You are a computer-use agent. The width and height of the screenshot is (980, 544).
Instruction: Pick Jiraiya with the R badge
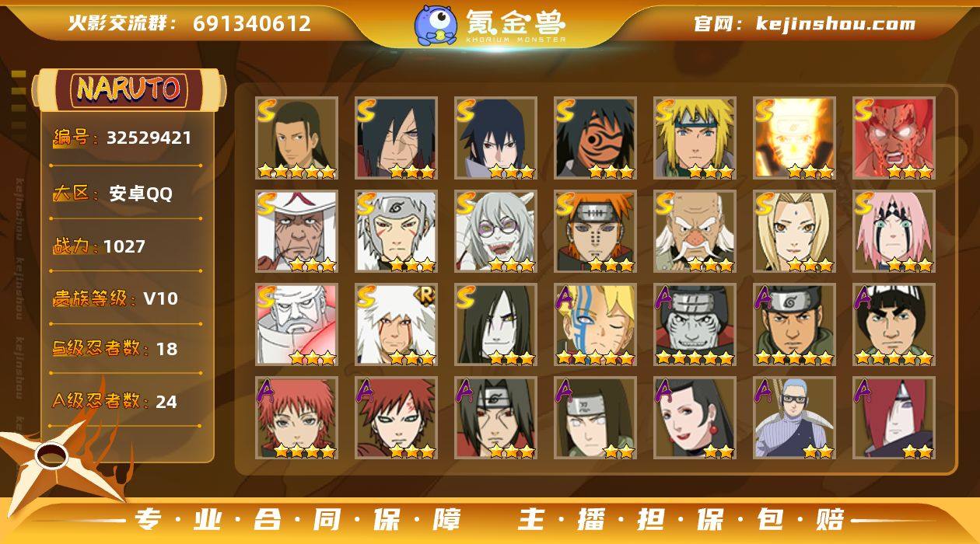pos(397,325)
